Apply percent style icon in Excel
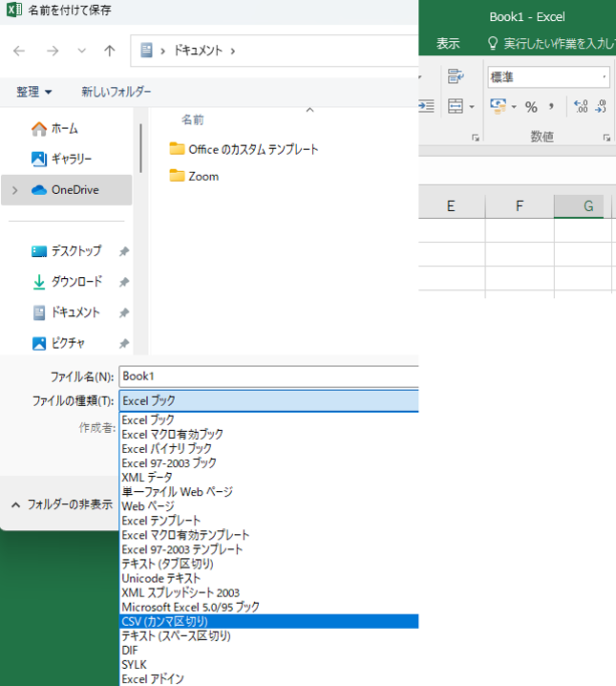This screenshot has height=686, width=616. pos(531,107)
